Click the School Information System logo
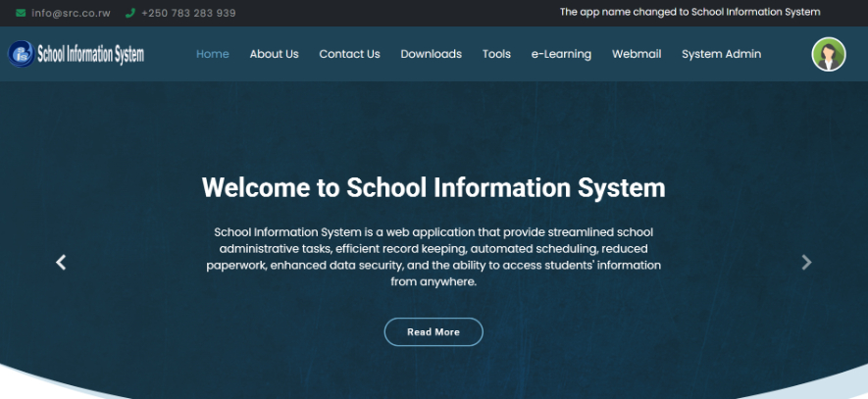The width and height of the screenshot is (868, 399). (76, 54)
